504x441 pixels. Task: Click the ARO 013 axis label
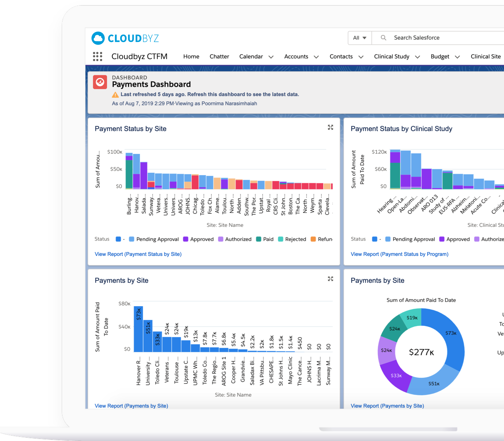pos(430,203)
